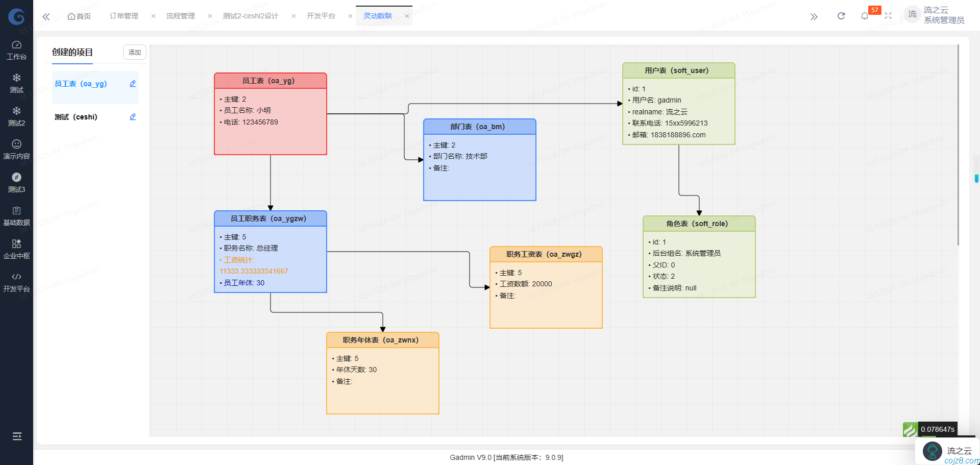Open the 演示内容 section
Viewport: 980px width, 465px height.
(16, 149)
